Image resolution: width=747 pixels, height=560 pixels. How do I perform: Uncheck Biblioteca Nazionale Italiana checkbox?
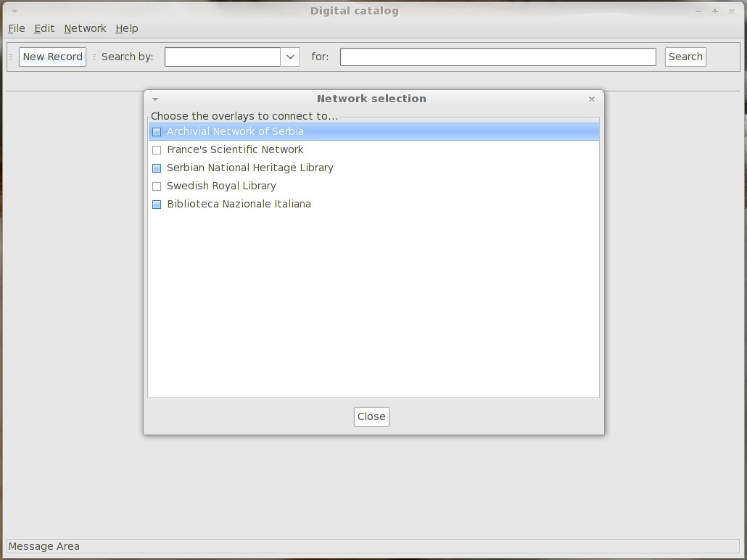[x=157, y=205]
